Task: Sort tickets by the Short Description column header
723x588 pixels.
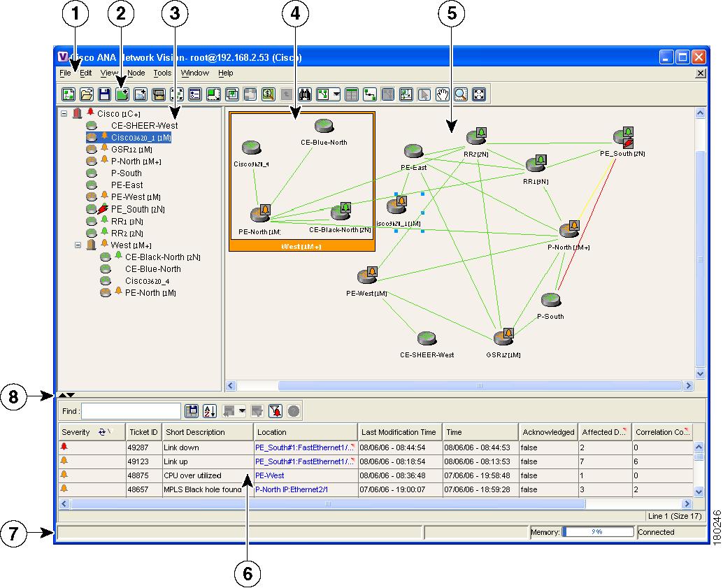Action: point(208,432)
